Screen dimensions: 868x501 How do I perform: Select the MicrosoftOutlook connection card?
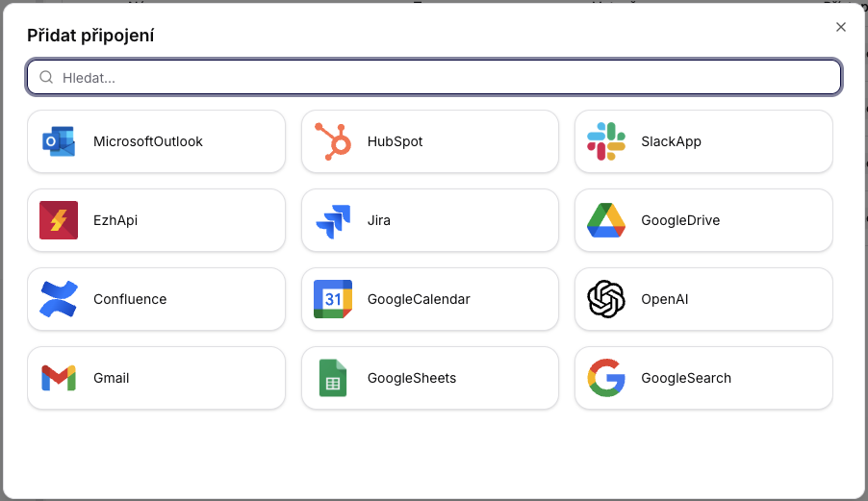(x=157, y=141)
